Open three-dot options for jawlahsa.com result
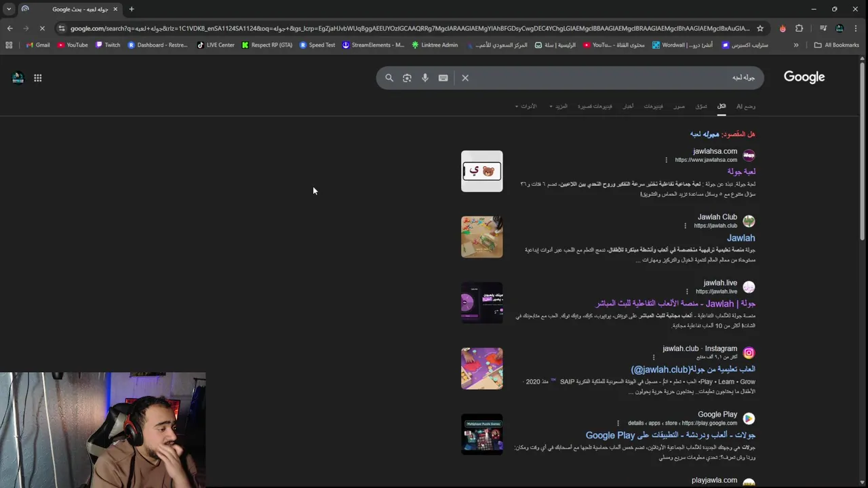868x488 pixels. coord(666,160)
